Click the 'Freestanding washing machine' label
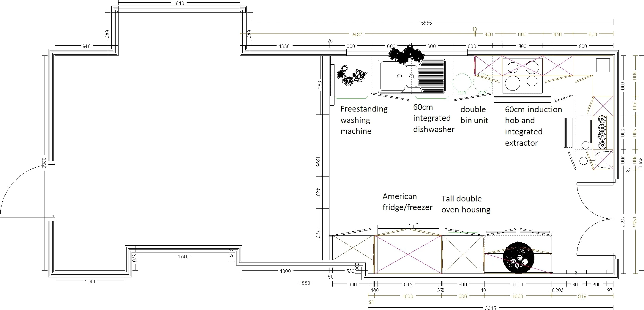 coord(364,120)
